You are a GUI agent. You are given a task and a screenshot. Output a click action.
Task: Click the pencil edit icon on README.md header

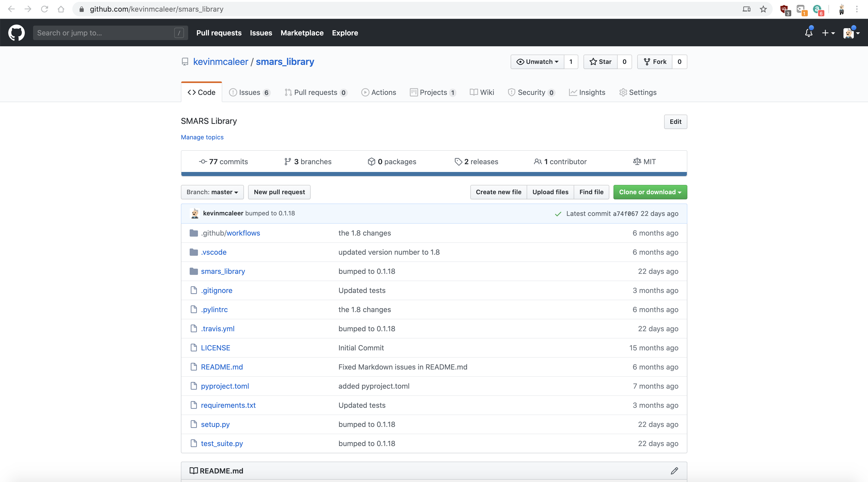click(x=674, y=471)
